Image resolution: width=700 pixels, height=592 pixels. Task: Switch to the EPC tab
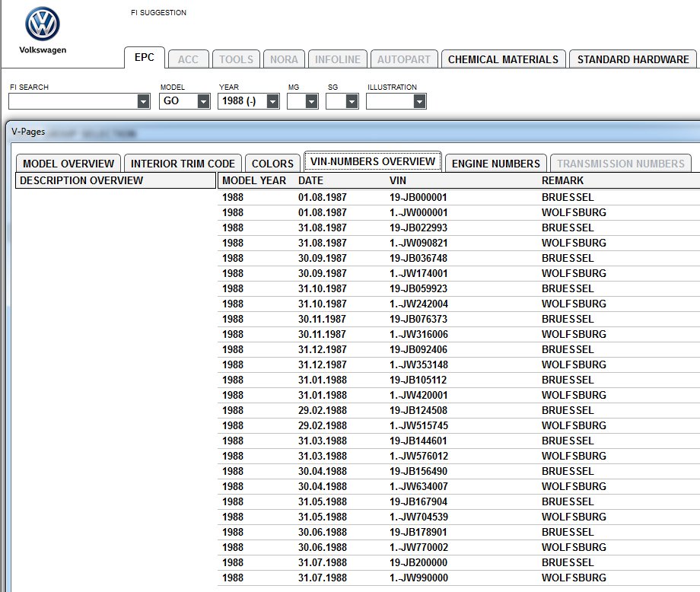pos(145,58)
